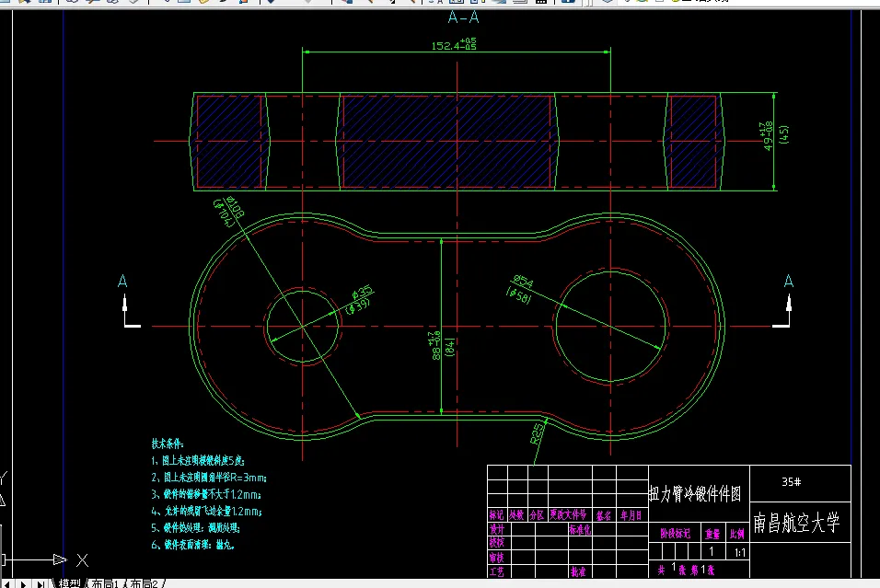Viewport: 880px width, 588px height.
Task: Select the 重量 header cell
Action: [712, 534]
